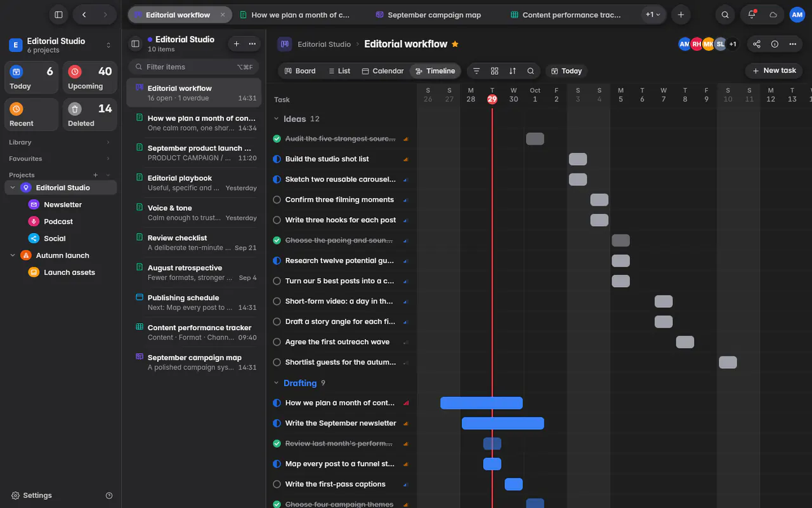This screenshot has height=508, width=812.
Task: Unstar the Editorial workflow favourite star
Action: 455,44
